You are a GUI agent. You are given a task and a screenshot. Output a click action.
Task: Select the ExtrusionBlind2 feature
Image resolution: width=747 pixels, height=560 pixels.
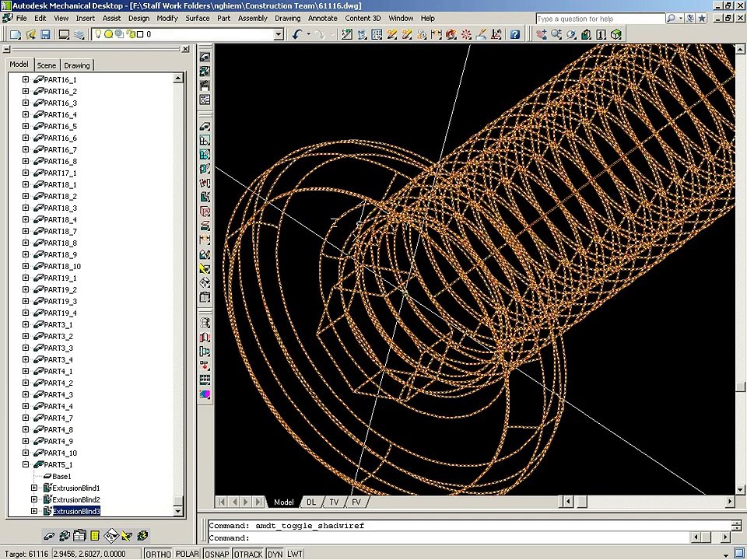point(76,499)
